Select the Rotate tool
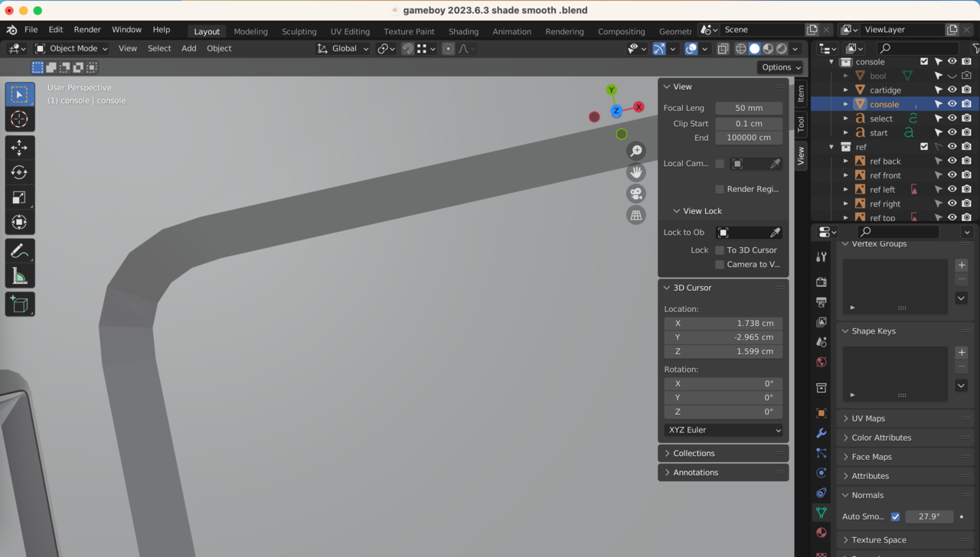 pyautogui.click(x=20, y=172)
